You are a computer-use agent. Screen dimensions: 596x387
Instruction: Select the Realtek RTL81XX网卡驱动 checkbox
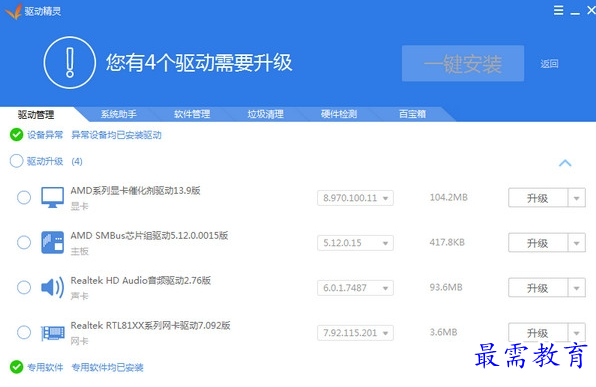coord(24,332)
